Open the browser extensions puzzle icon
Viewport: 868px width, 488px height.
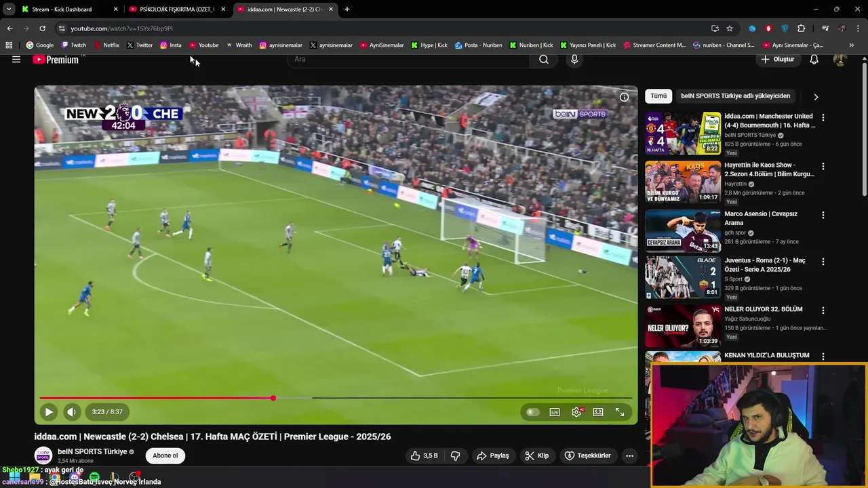tap(802, 28)
